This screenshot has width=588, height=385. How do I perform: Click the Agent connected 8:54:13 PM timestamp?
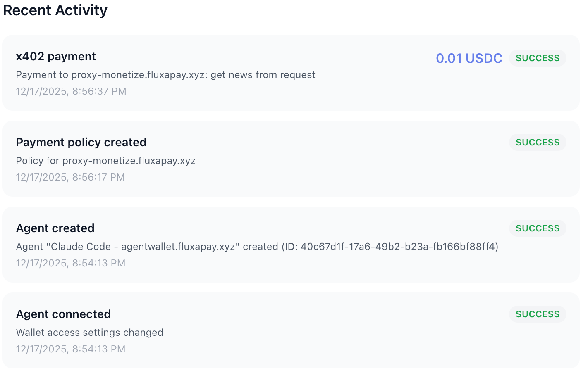tap(71, 349)
